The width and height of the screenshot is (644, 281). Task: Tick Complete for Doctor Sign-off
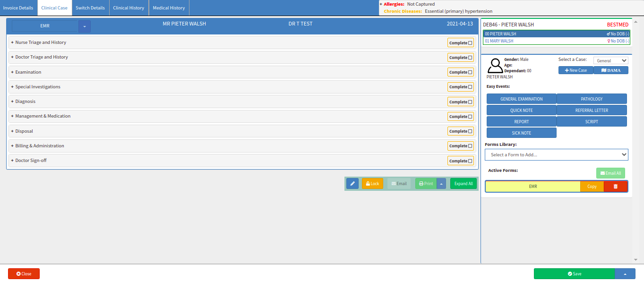(x=470, y=161)
